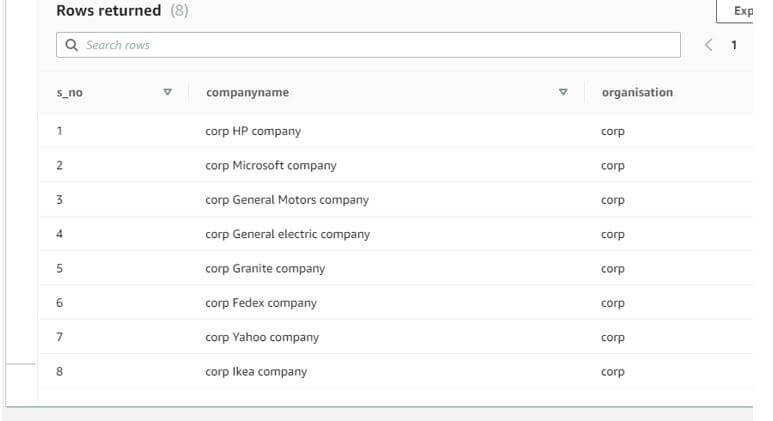Click the s_no cell showing 5
Viewport: 773px width, 421px height.
coord(60,269)
